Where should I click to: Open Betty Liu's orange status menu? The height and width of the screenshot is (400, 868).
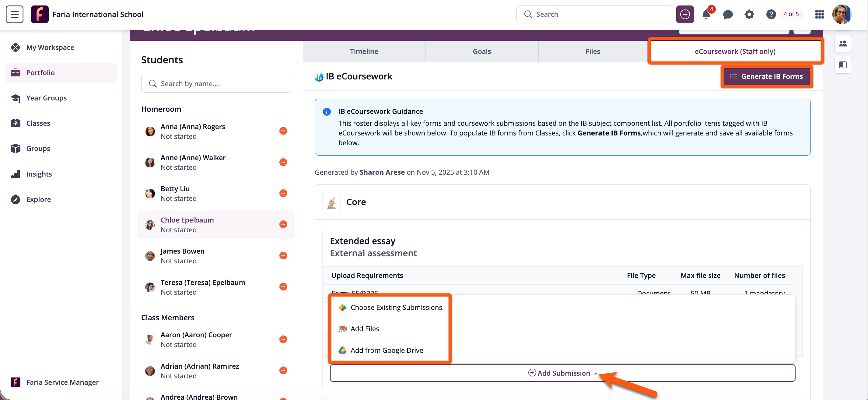(283, 193)
